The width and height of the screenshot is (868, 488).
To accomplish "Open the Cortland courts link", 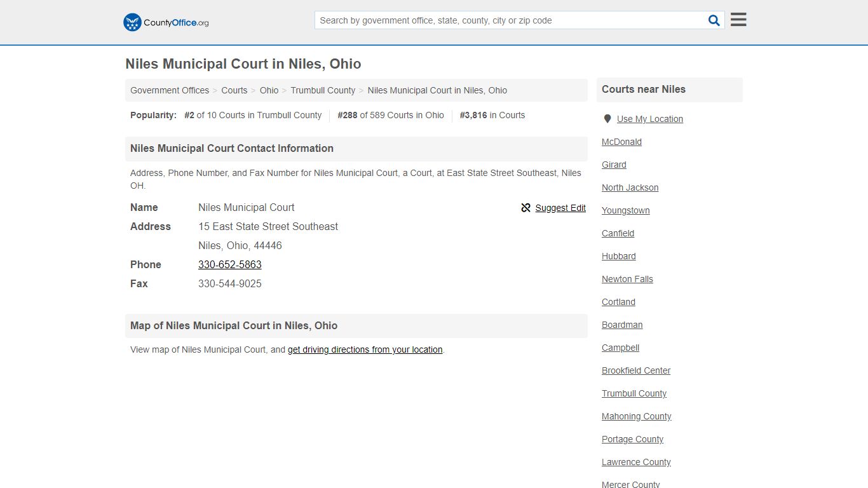I will point(618,302).
